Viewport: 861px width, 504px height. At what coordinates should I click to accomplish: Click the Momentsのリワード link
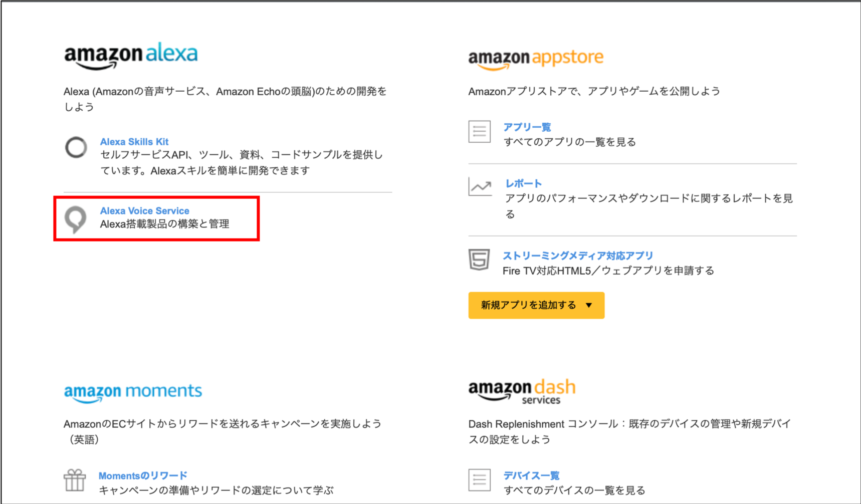143,475
